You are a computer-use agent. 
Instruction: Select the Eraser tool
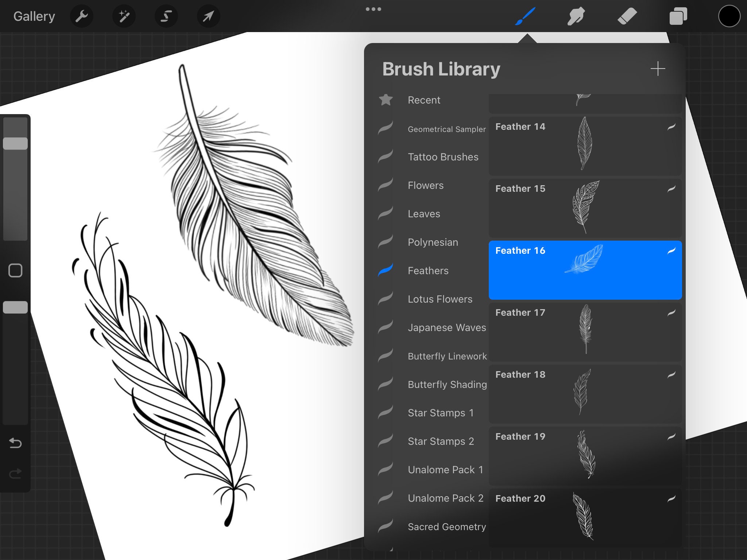pyautogui.click(x=627, y=16)
